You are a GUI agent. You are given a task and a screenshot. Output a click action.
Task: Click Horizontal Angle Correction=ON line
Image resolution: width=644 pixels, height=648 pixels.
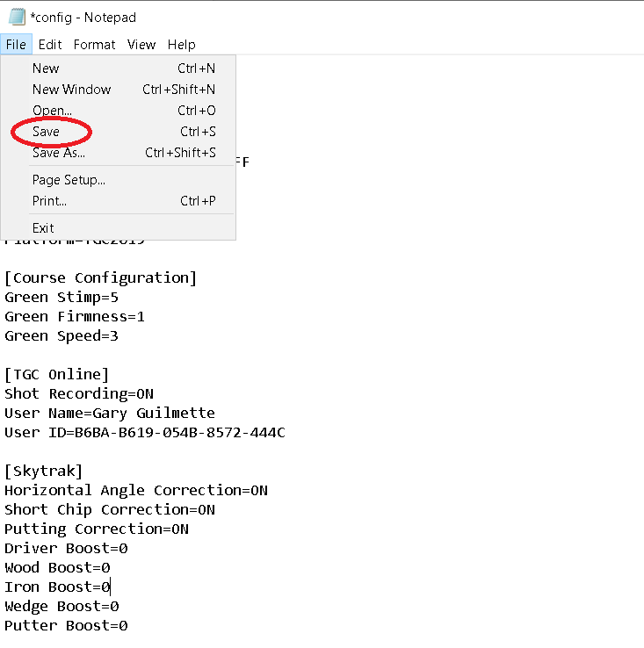tap(136, 491)
